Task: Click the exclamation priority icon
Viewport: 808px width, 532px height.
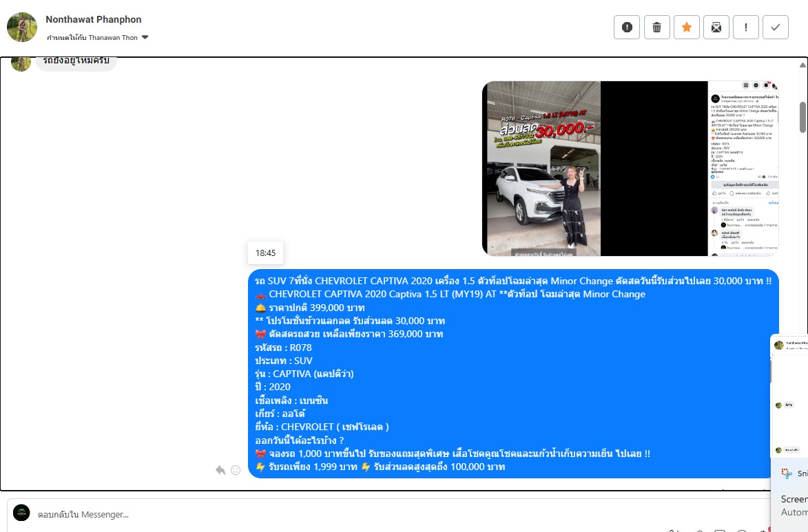Action: click(x=745, y=28)
